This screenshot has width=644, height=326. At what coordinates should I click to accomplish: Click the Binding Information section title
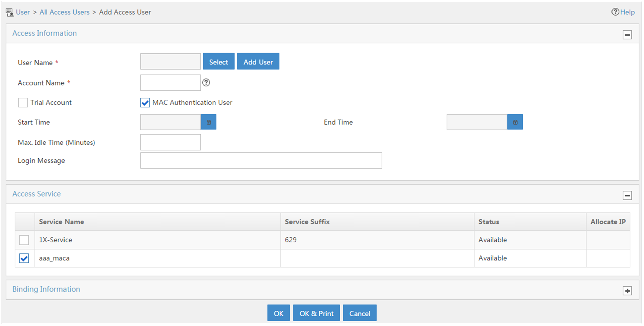coord(46,289)
